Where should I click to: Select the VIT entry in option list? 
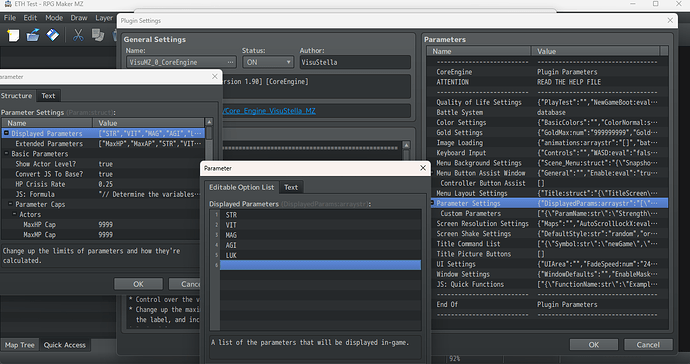[320, 225]
